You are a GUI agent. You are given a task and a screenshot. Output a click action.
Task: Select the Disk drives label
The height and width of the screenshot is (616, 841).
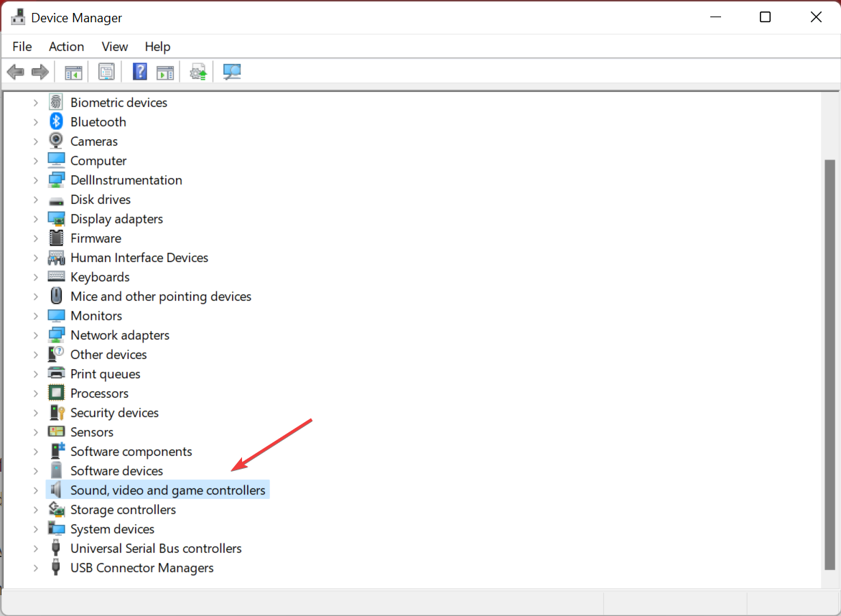(x=101, y=200)
